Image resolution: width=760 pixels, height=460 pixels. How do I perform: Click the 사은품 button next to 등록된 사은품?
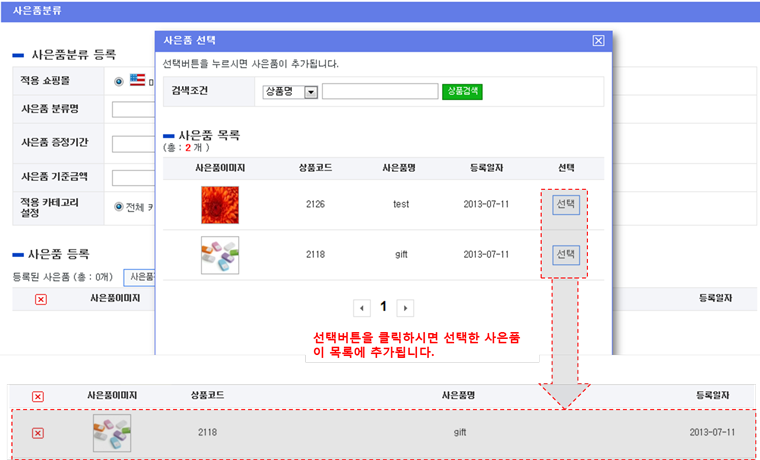[x=139, y=276]
